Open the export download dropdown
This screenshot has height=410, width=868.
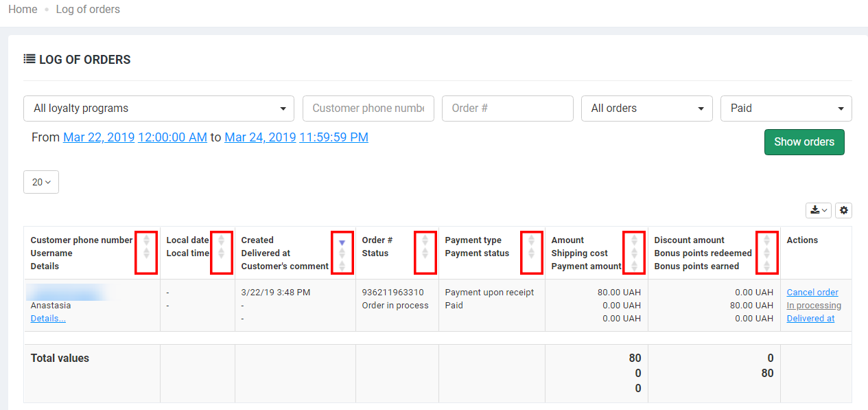coord(819,210)
